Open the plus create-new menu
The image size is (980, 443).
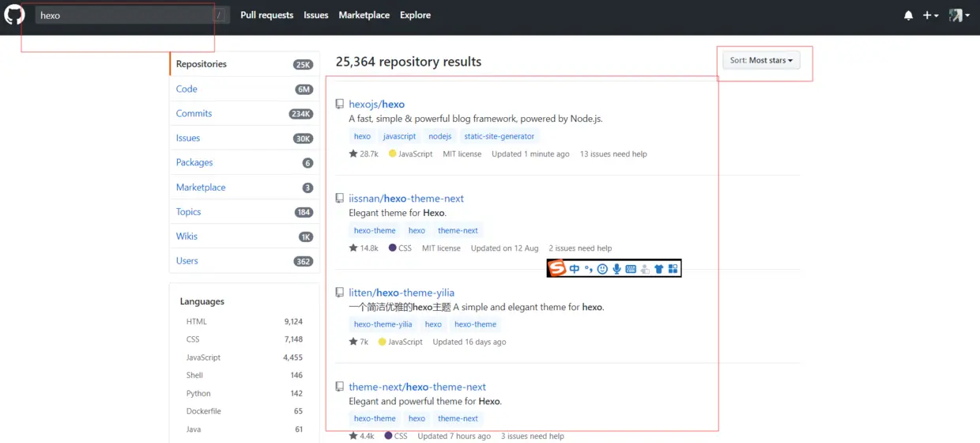[931, 15]
